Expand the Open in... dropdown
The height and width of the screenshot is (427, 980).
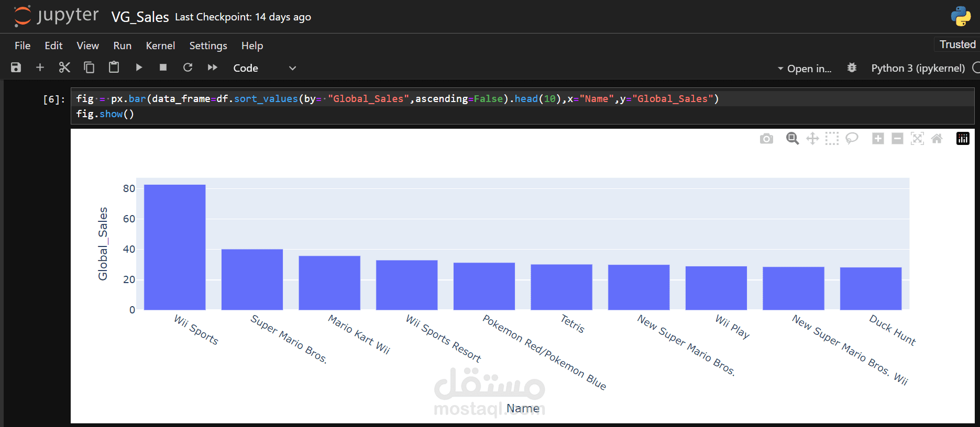click(805, 69)
